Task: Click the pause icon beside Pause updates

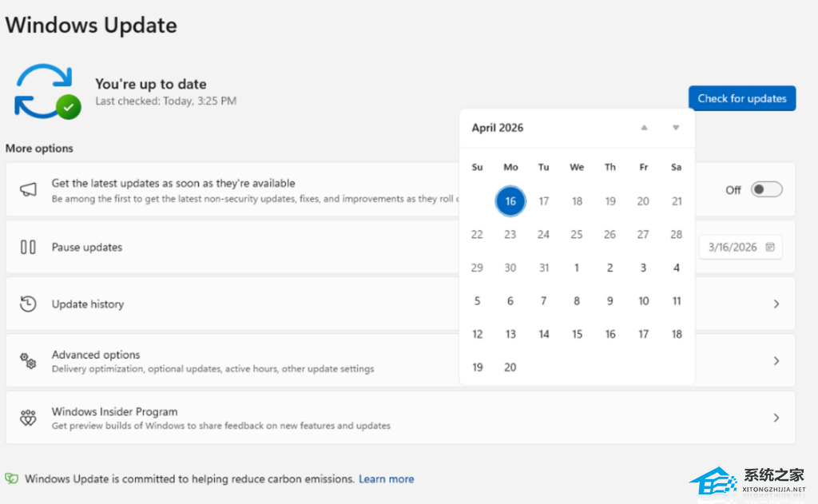Action: pyautogui.click(x=28, y=247)
